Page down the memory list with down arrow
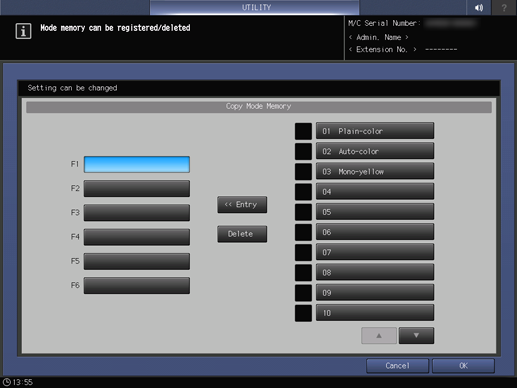The image size is (517, 388). 416,335
